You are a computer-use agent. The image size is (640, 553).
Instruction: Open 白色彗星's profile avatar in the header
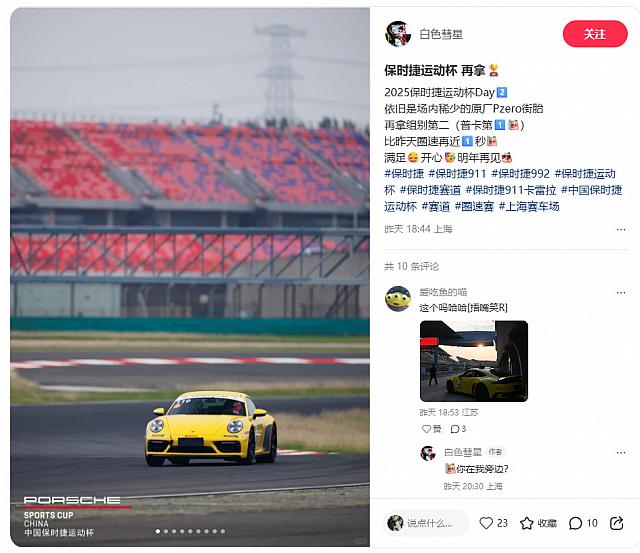click(x=398, y=34)
